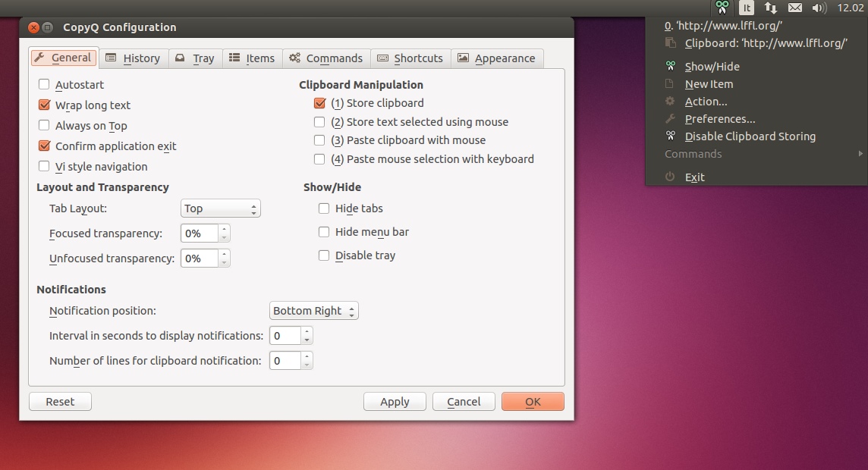The height and width of the screenshot is (470, 868).
Task: Click the Unfocused transparency value field
Action: [x=200, y=258]
